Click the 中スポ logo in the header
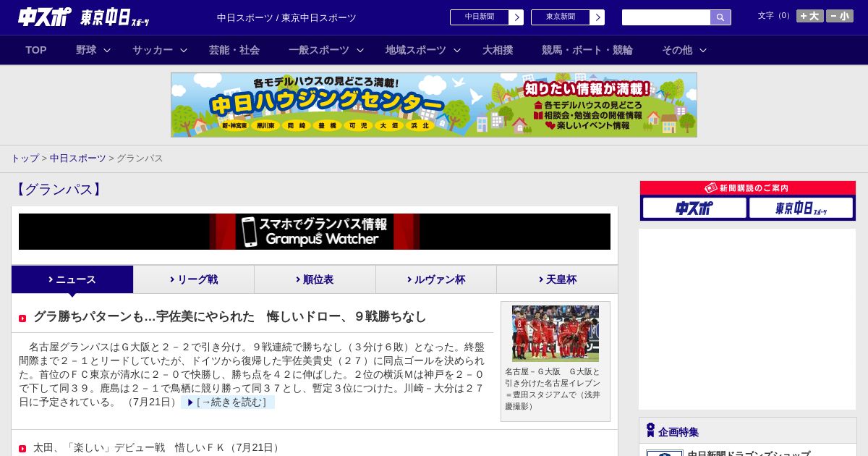 45,17
